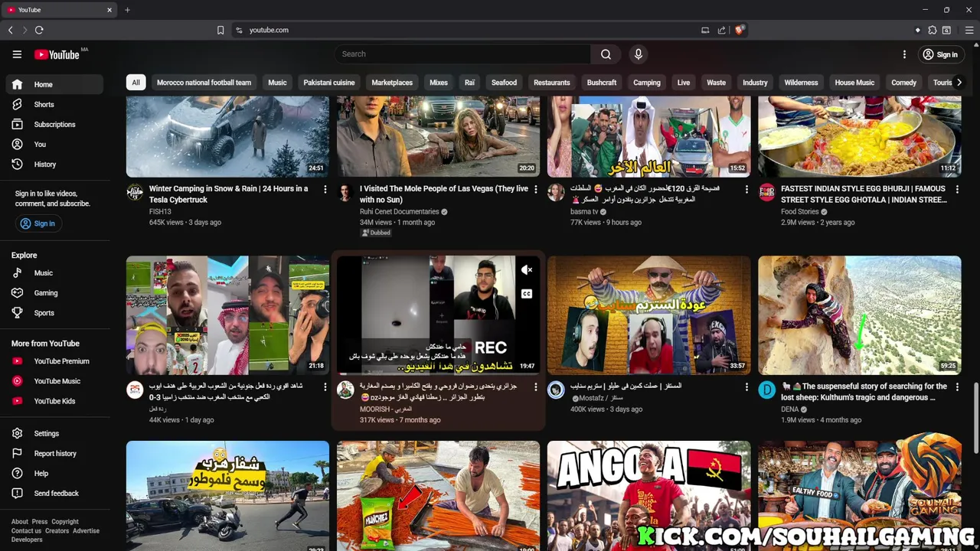Open options menu for MOORISH video
This screenshot has height=551, width=980.
point(536,387)
